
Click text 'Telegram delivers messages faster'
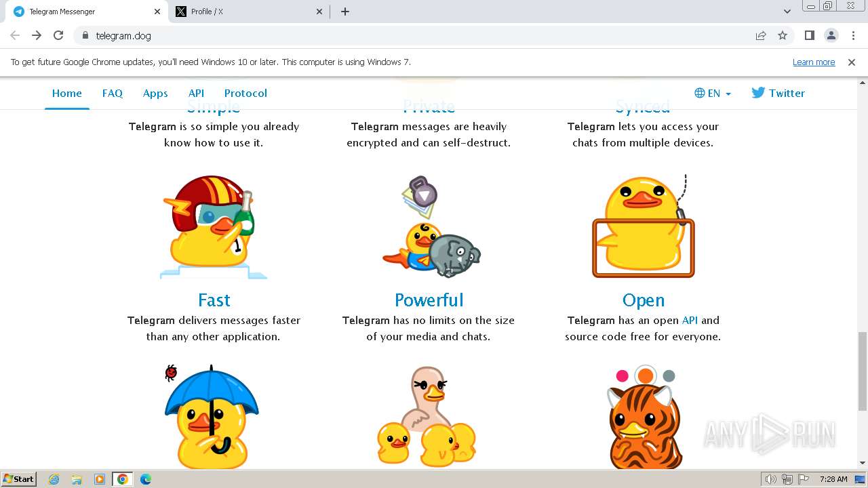point(214,320)
